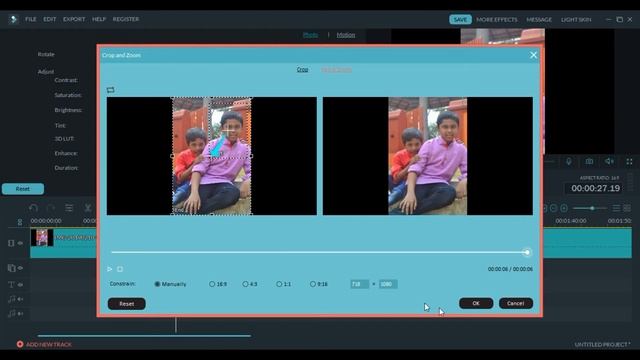This screenshot has width=640, height=360.
Task: Click ADD NEW TRACK
Action: pyautogui.click(x=44, y=344)
